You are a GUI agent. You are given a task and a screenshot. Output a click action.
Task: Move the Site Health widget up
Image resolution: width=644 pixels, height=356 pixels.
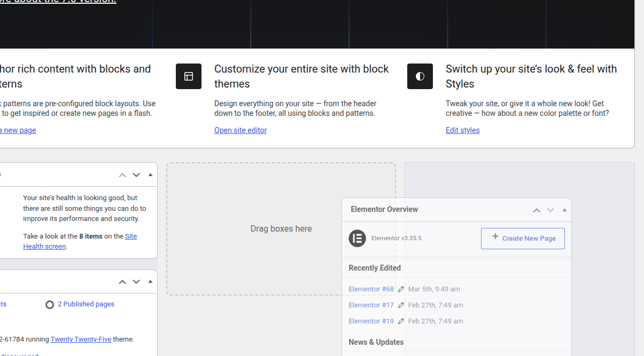click(122, 175)
